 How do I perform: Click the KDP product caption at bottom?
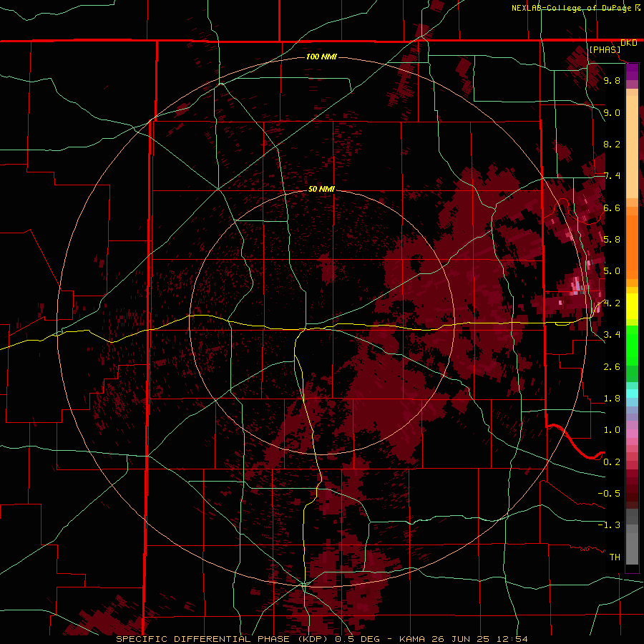coord(322,639)
